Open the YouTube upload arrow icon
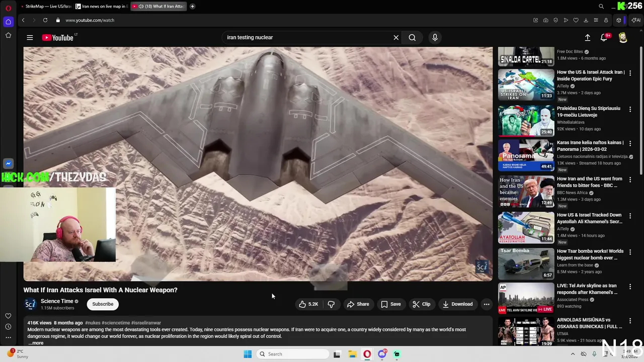Image resolution: width=644 pixels, height=362 pixels. [x=587, y=37]
